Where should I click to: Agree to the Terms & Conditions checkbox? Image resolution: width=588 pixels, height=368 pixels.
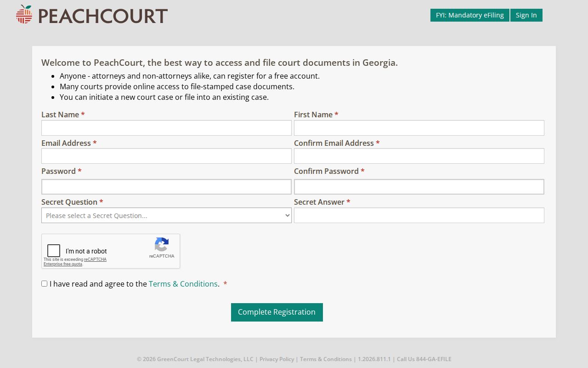[45, 284]
